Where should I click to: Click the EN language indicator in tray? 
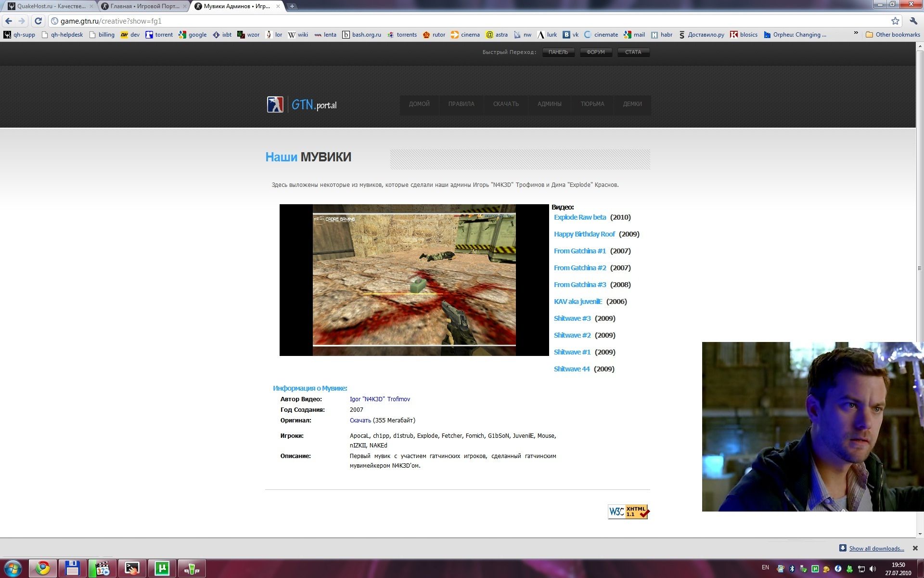[x=765, y=567]
